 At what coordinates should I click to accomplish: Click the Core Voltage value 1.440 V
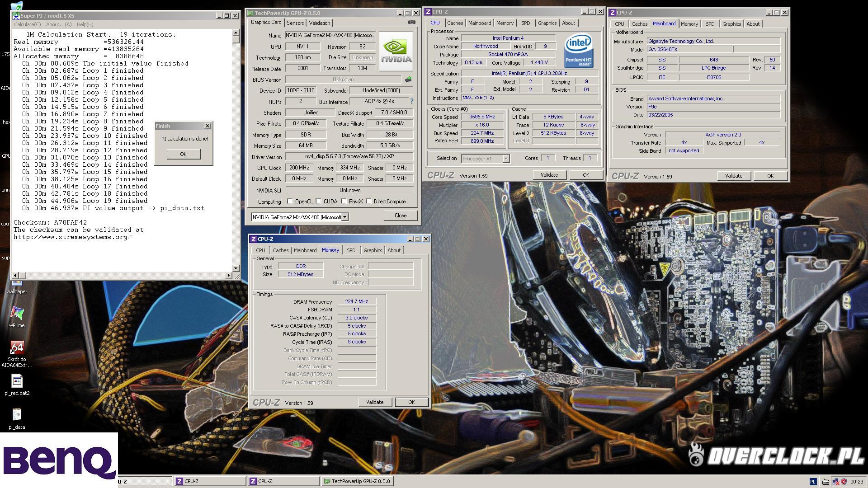click(x=539, y=63)
